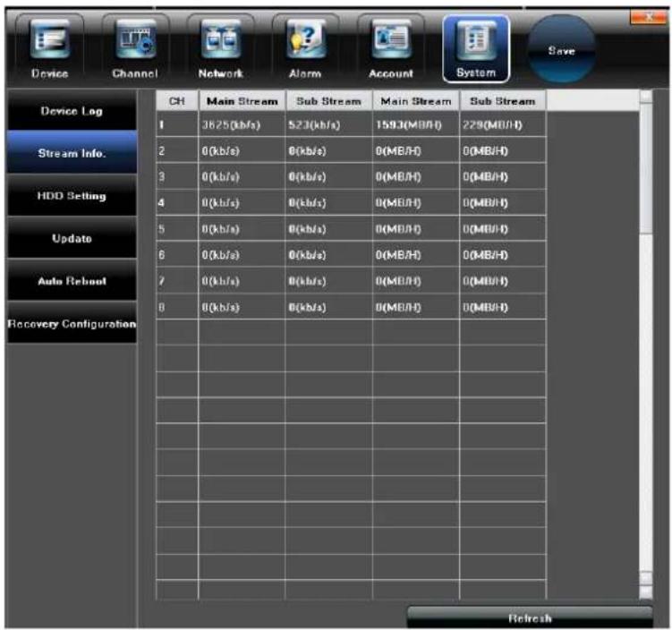Select the System settings icon
Viewport: 672px width, 630px height.
click(x=476, y=49)
